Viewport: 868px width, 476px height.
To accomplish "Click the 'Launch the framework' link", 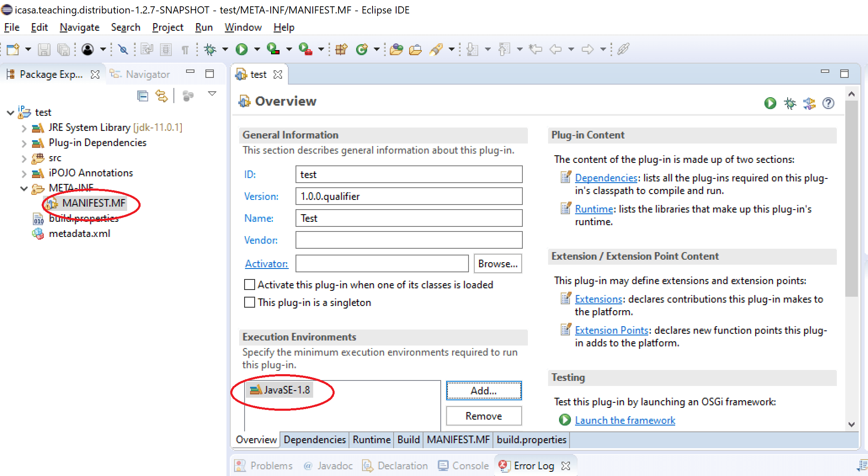I will point(625,420).
